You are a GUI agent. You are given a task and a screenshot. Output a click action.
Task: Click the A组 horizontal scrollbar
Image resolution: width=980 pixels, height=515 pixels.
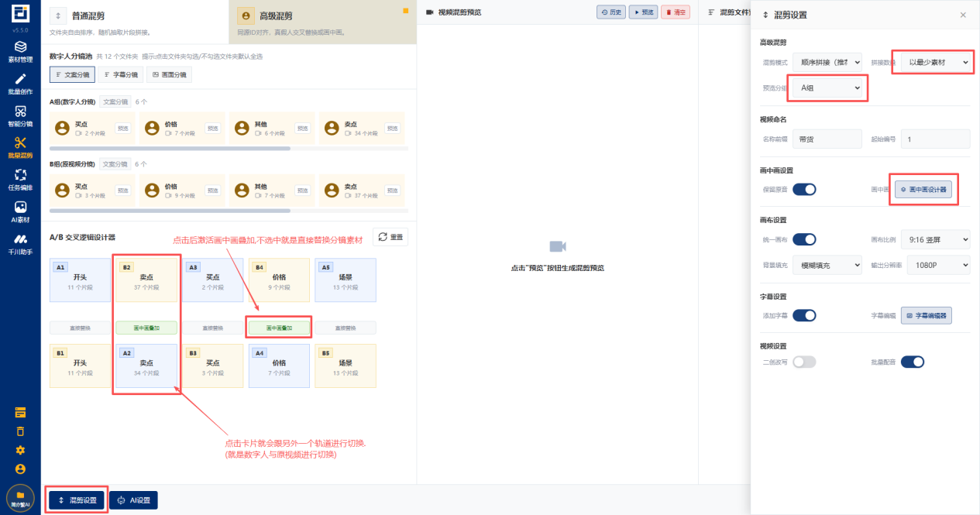point(170,148)
